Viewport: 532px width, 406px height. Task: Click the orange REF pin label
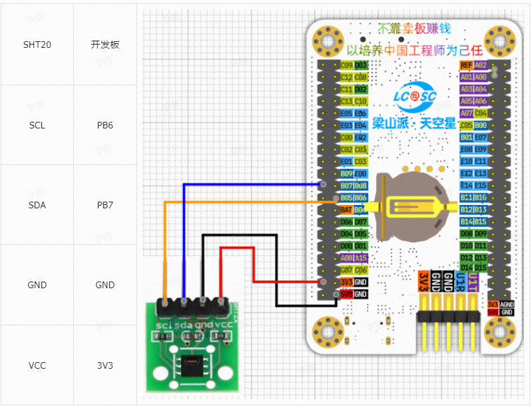(466, 65)
